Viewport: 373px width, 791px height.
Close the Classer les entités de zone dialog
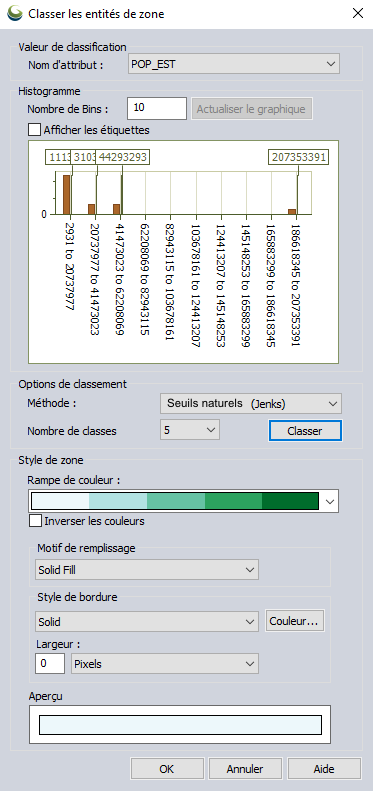pos(357,14)
